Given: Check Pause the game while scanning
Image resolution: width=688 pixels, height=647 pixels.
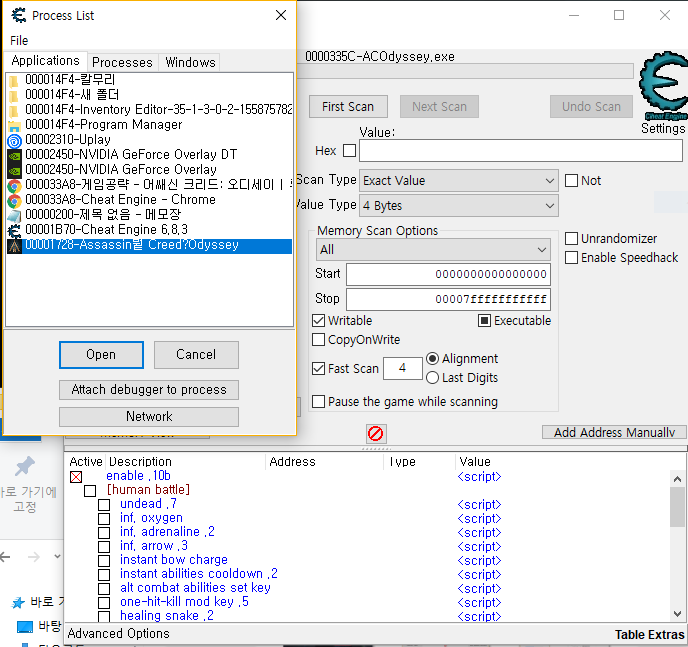Looking at the screenshot, I should click(x=319, y=401).
